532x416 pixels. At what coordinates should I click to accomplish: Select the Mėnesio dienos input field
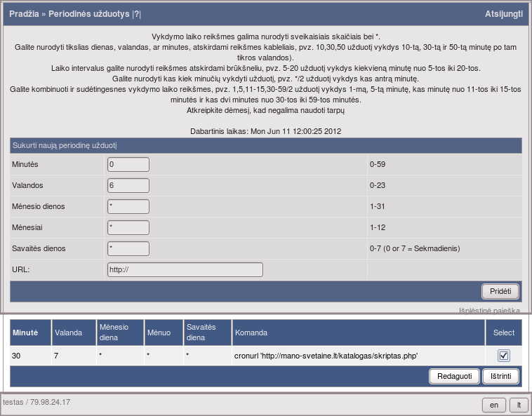point(128,206)
